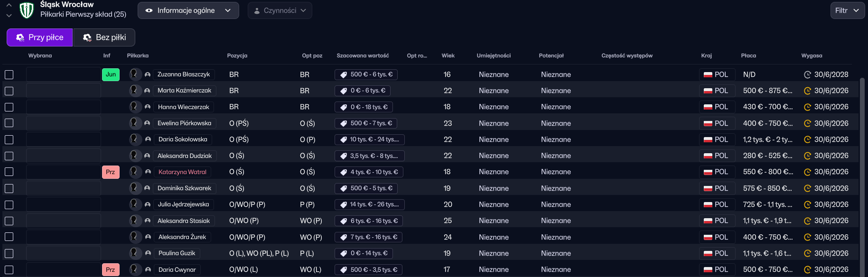Viewport: 868px width, 277px height.
Task: Click the Śląsk Wrocław club crest icon
Action: (27, 10)
